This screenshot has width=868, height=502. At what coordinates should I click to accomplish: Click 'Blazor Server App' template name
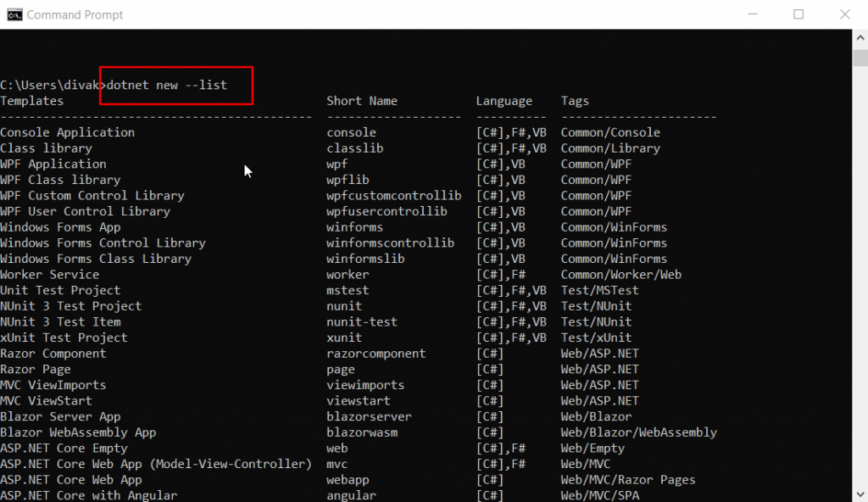(x=60, y=416)
